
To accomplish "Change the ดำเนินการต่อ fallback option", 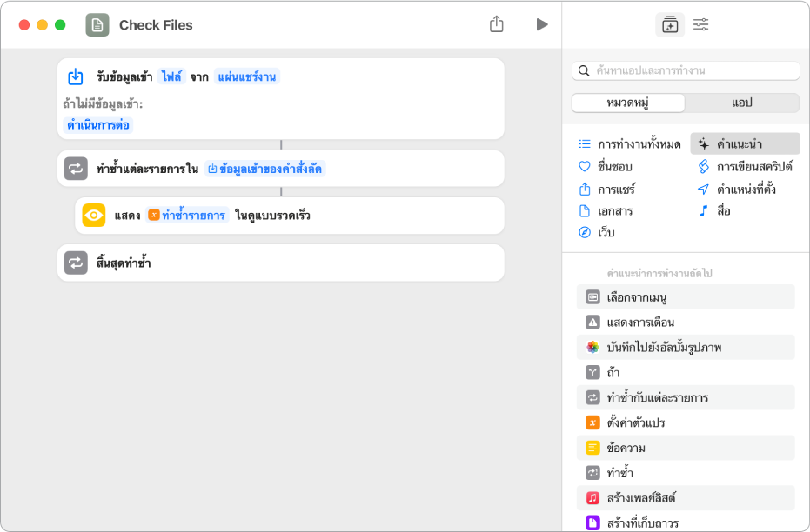I will pos(99,124).
